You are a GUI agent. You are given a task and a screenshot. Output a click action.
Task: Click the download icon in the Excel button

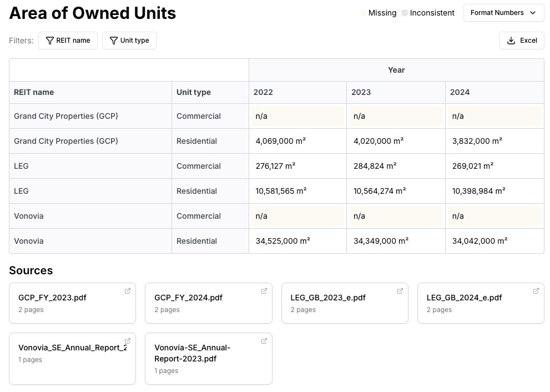click(511, 41)
